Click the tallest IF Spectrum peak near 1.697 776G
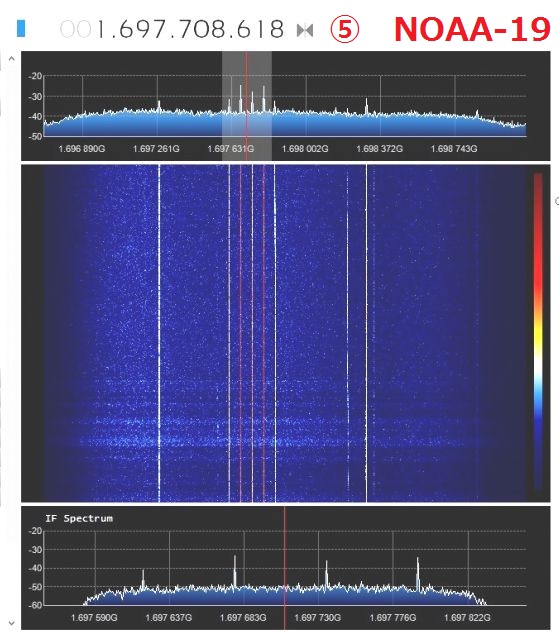 [418, 573]
